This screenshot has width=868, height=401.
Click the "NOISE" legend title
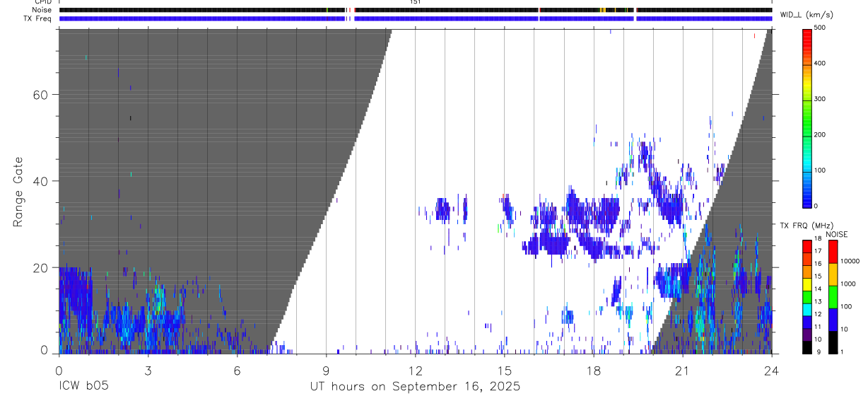[x=836, y=235]
